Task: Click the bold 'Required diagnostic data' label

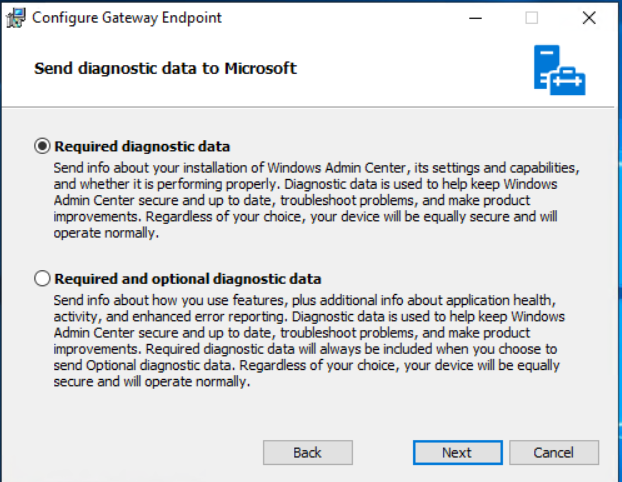Action: [x=142, y=146]
